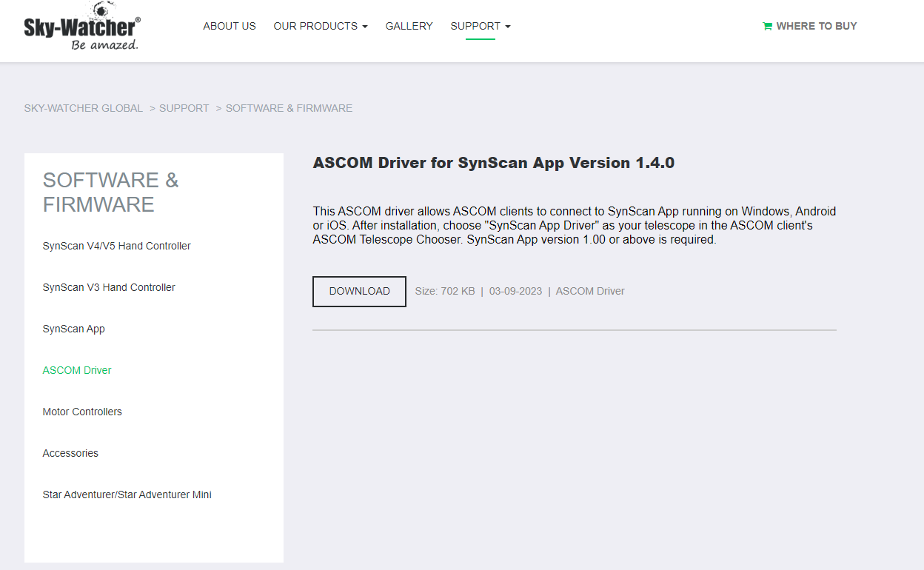This screenshot has width=924, height=570.
Task: Open the SynScan V3 Hand Controller section
Action: coord(109,287)
